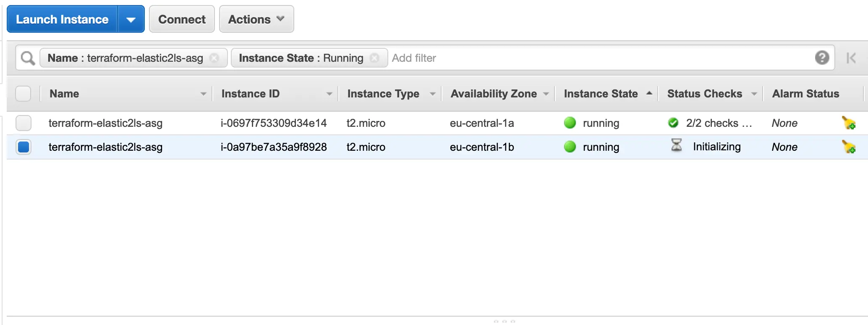Go to first page using pagination arrow
Image resolution: width=868 pixels, height=325 pixels.
(x=851, y=58)
